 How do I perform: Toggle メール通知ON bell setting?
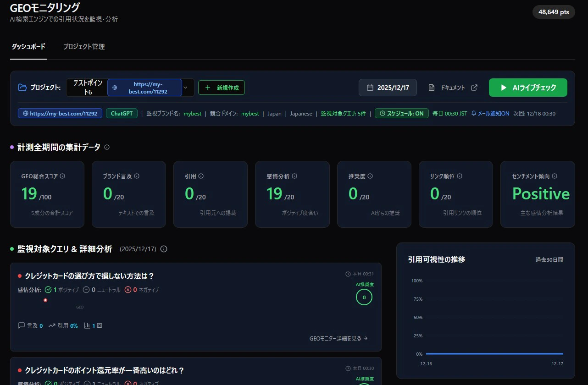tap(490, 114)
